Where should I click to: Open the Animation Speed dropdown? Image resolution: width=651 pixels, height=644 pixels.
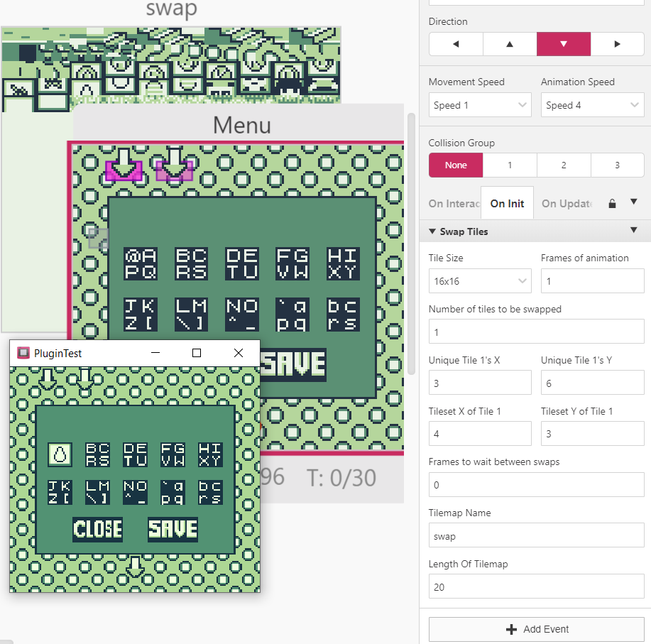tap(592, 104)
